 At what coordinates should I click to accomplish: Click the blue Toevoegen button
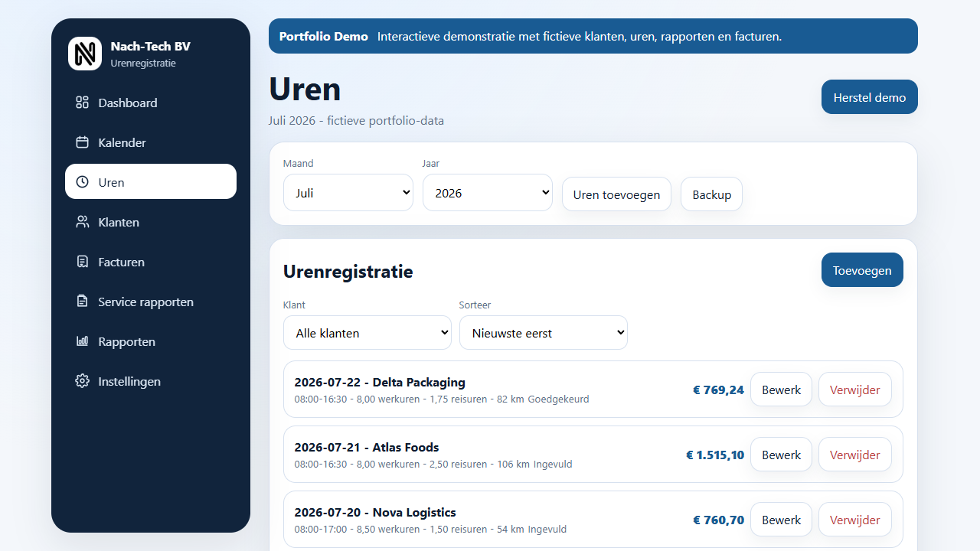(862, 270)
